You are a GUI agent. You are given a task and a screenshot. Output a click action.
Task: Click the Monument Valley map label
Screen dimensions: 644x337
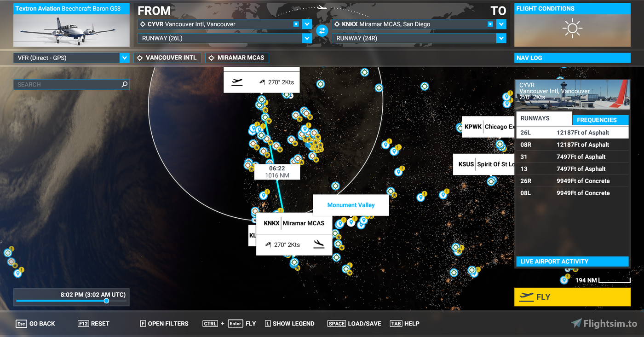click(x=351, y=205)
